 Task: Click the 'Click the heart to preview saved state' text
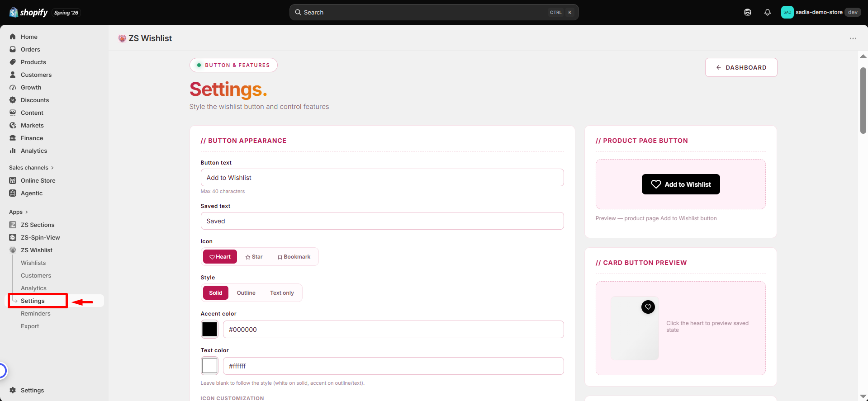[x=707, y=326]
